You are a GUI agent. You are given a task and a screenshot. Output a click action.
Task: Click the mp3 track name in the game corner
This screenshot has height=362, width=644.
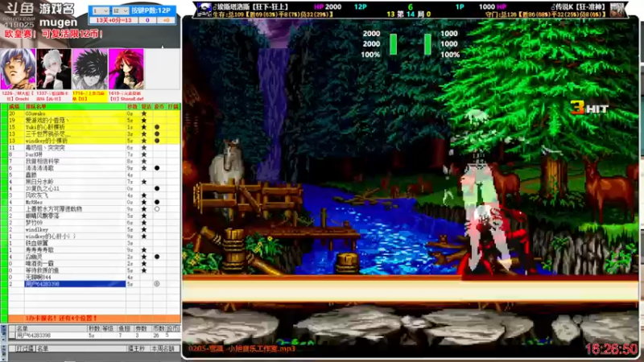click(242, 349)
